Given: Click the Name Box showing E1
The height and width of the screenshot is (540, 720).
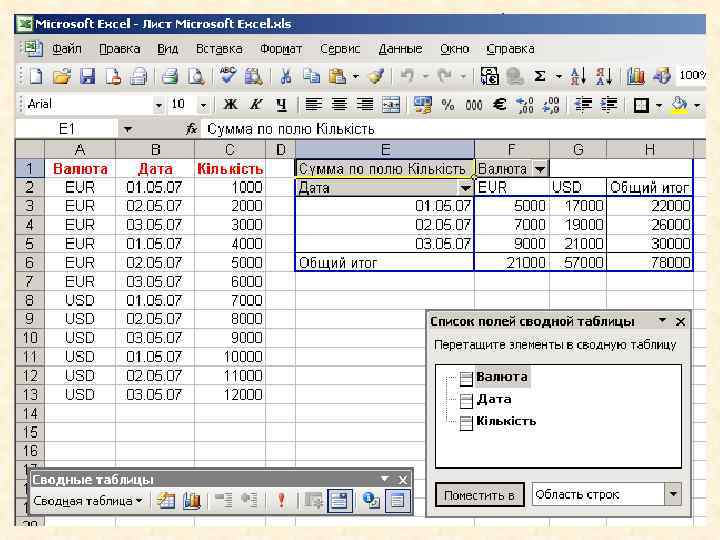Looking at the screenshot, I should [68, 129].
